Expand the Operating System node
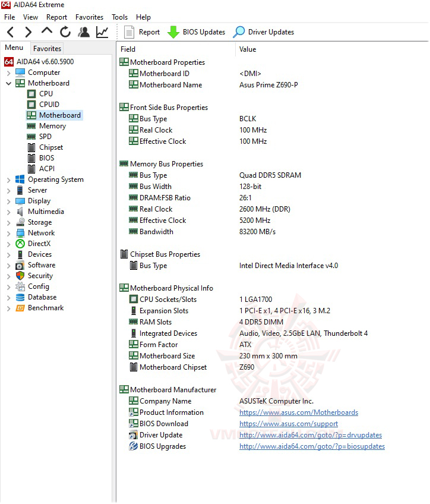 click(9, 180)
